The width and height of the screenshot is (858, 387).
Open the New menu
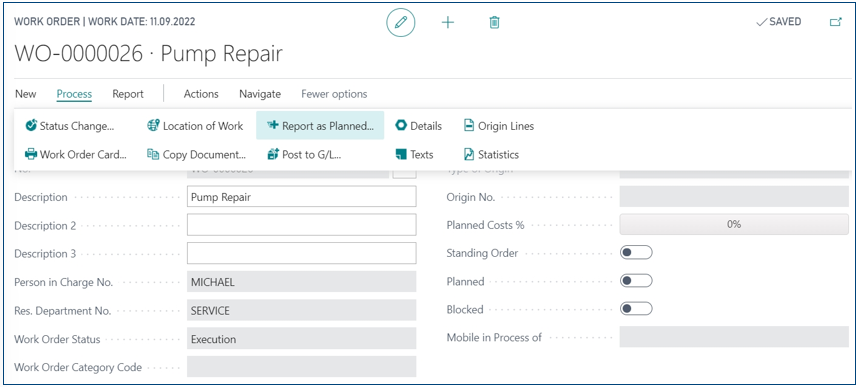point(26,94)
